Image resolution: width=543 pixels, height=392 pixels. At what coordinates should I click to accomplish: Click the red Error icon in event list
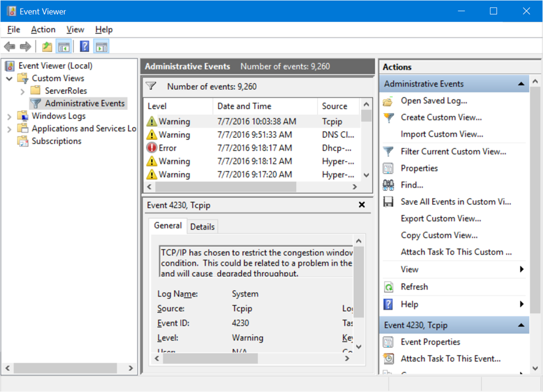point(152,148)
